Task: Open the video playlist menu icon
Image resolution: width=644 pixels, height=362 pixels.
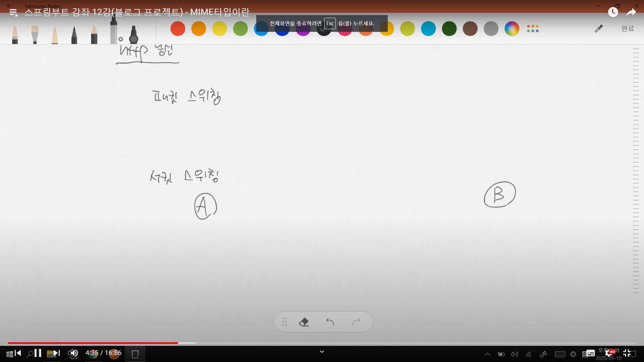Action: point(13,13)
